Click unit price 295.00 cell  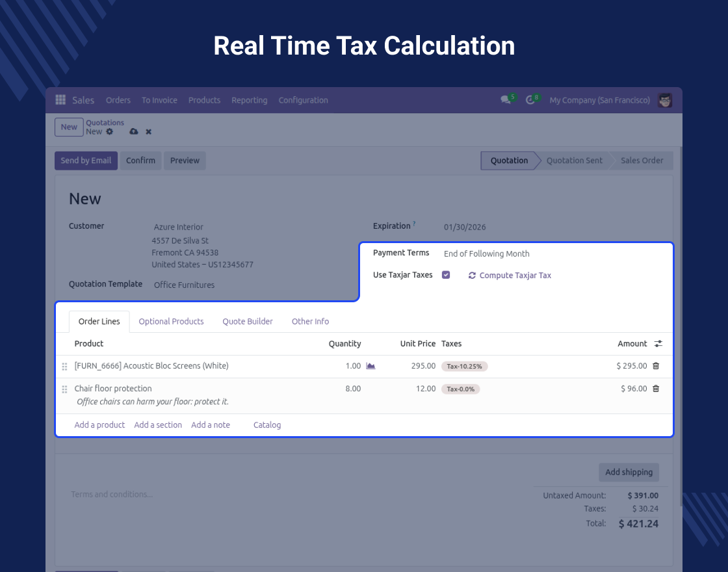423,366
